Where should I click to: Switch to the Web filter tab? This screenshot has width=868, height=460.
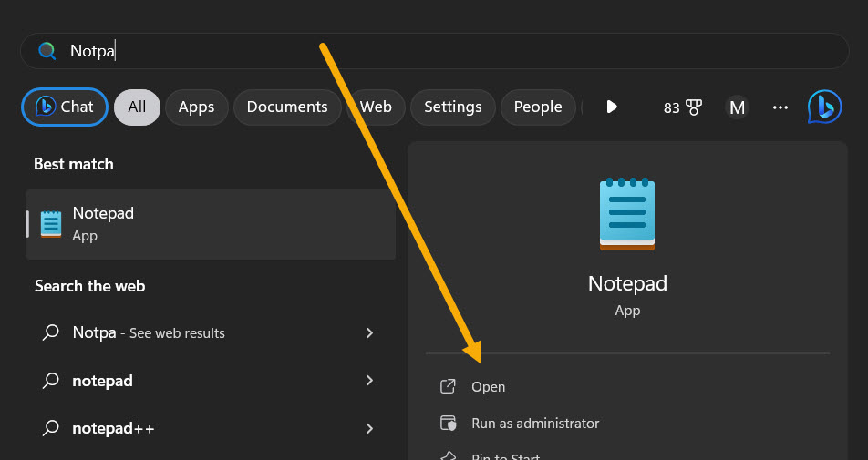[x=376, y=107]
